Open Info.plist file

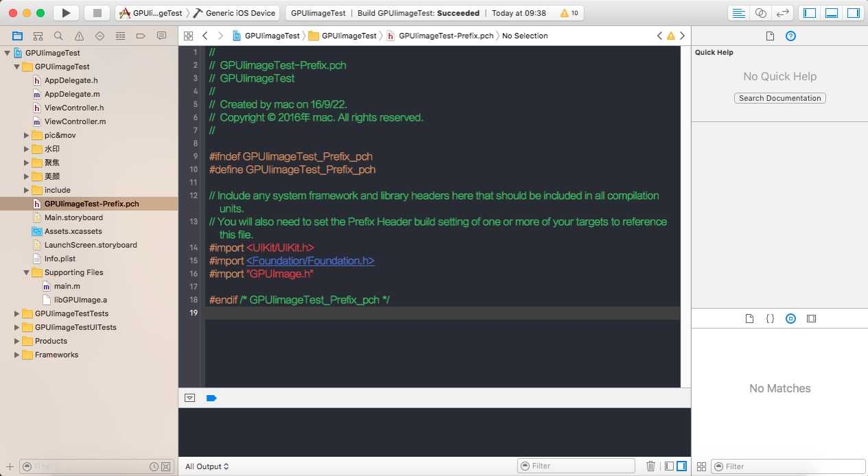(60, 259)
